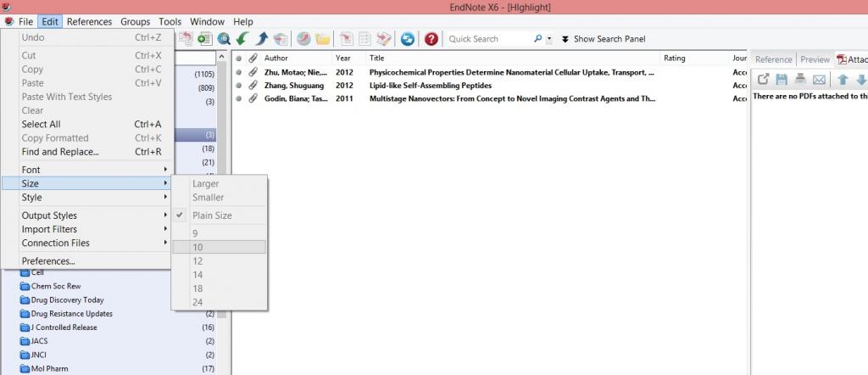868x375 pixels.
Task: Click the Print PDF printer icon
Action: coord(800,79)
